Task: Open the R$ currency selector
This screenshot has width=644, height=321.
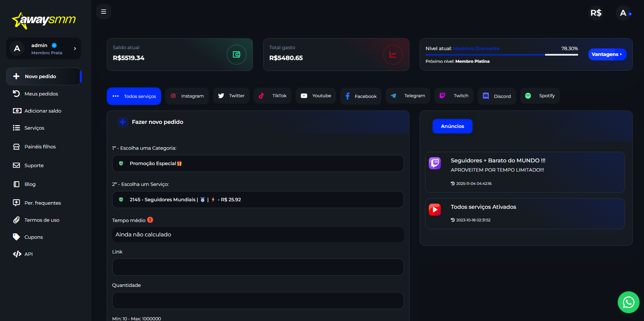Action: click(x=596, y=13)
